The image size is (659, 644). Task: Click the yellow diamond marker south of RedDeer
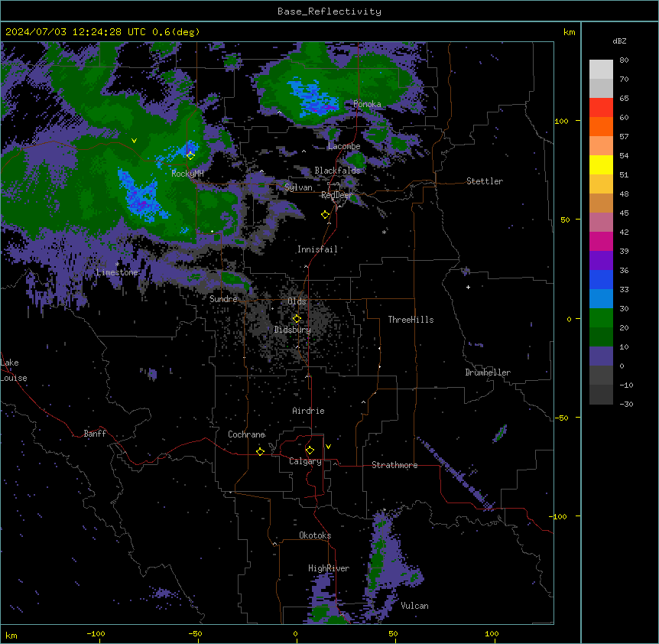point(326,215)
